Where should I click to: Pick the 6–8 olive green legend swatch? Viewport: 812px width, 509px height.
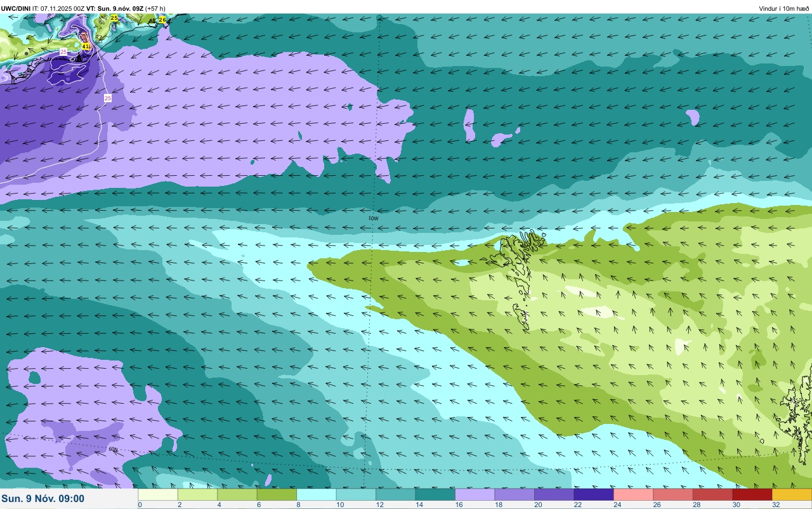pyautogui.click(x=277, y=494)
